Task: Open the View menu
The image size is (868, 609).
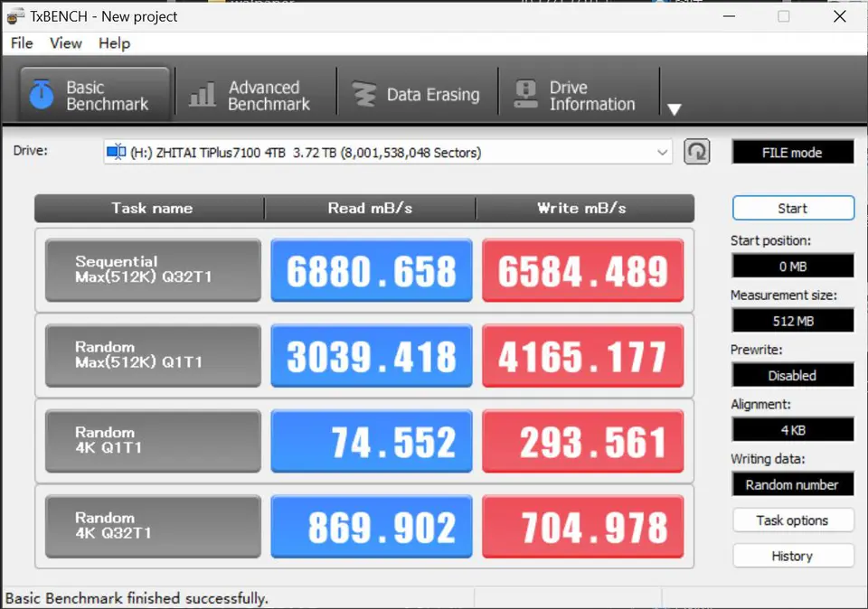Action: point(66,43)
